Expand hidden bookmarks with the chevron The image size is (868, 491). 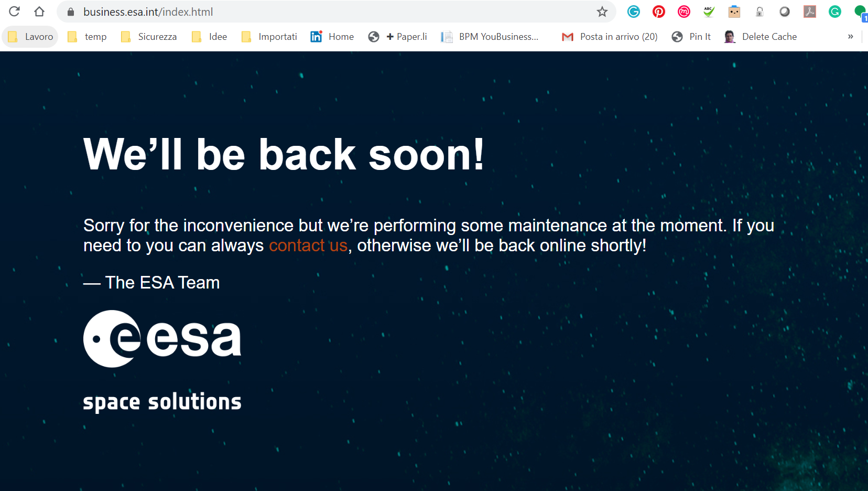[x=850, y=37]
